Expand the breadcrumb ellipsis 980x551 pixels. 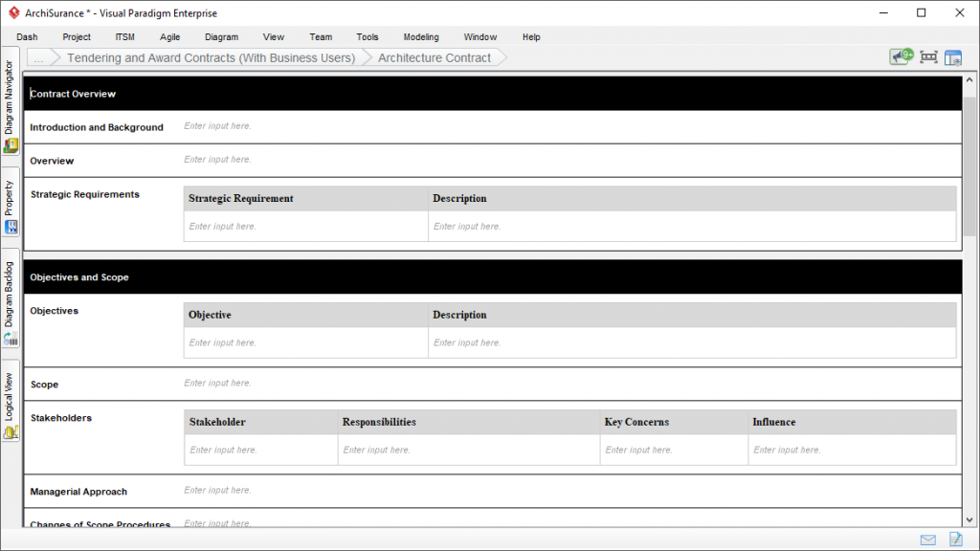pyautogui.click(x=39, y=57)
